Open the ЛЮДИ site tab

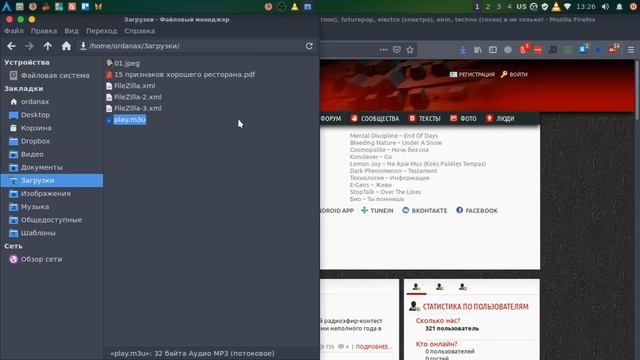(x=500, y=119)
